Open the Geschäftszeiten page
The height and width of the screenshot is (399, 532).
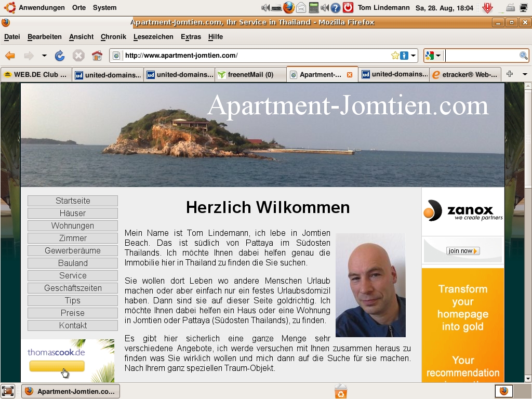[73, 288]
